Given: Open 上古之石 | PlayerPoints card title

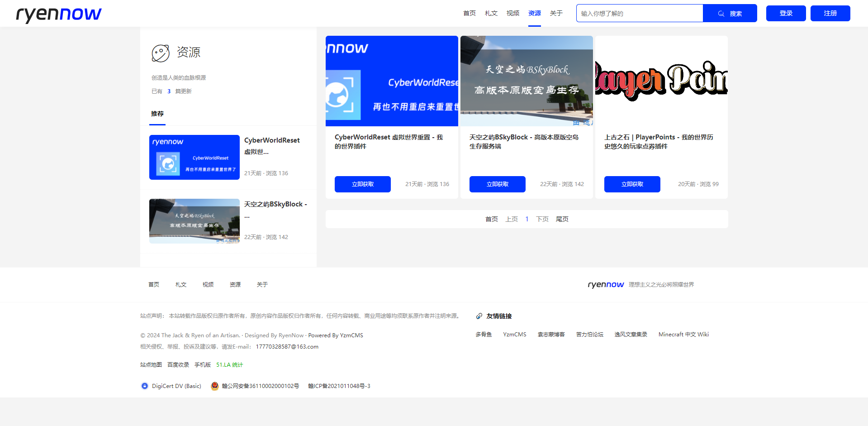Looking at the screenshot, I should (x=659, y=142).
